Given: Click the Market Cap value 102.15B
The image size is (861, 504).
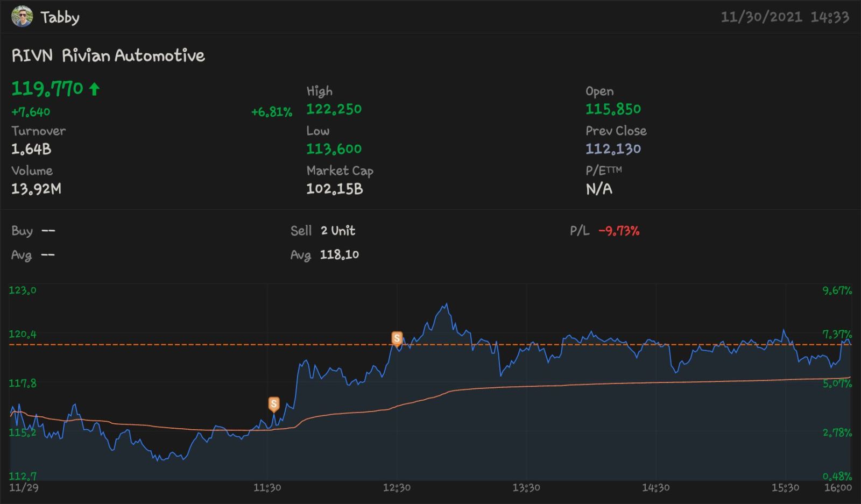Looking at the screenshot, I should pos(335,189).
